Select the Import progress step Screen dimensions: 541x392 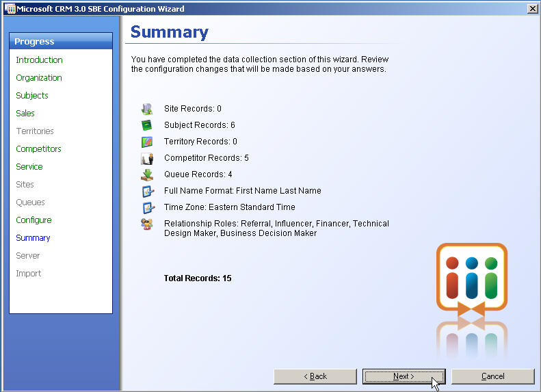point(29,274)
